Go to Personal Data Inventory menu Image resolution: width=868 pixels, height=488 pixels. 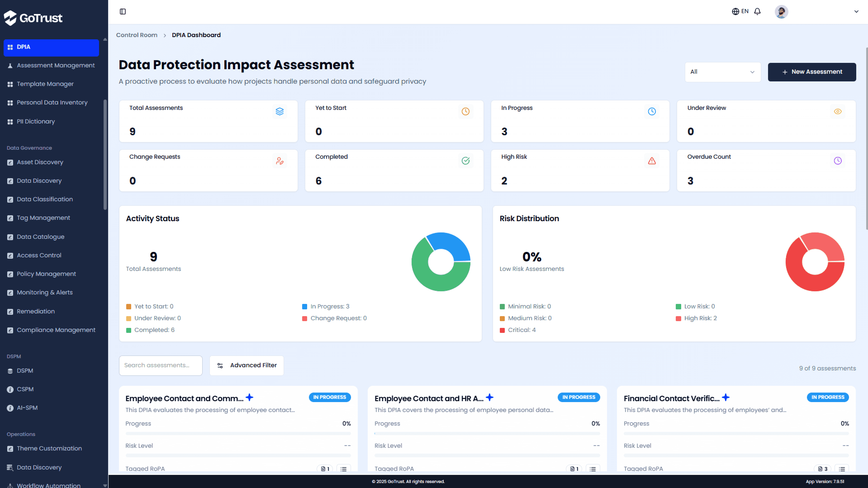click(x=52, y=102)
